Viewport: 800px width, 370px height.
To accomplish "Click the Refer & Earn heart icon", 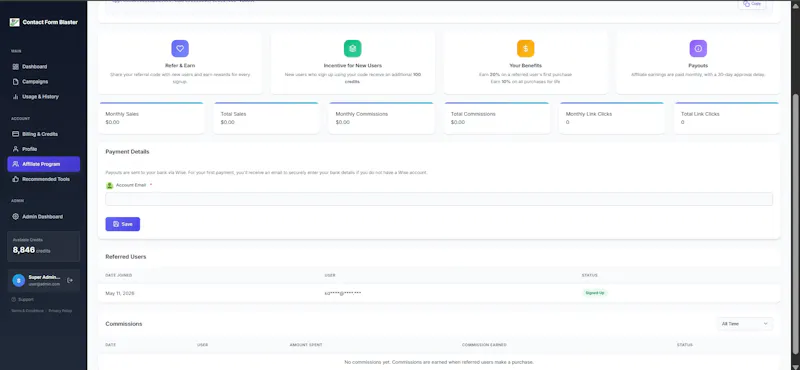I will (180, 48).
